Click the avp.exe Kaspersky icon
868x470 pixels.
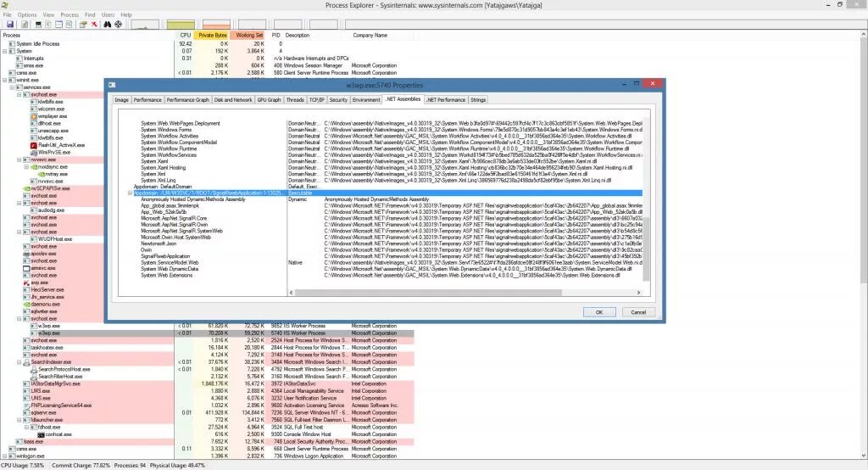26,283
